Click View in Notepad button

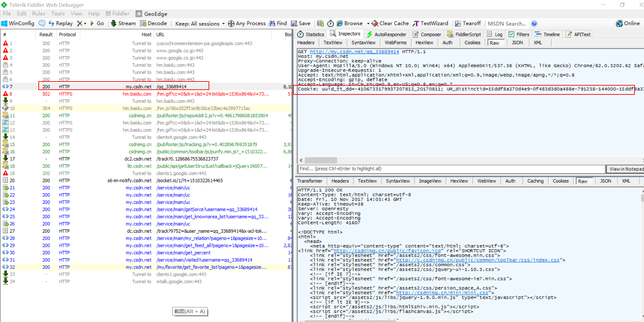click(x=625, y=169)
